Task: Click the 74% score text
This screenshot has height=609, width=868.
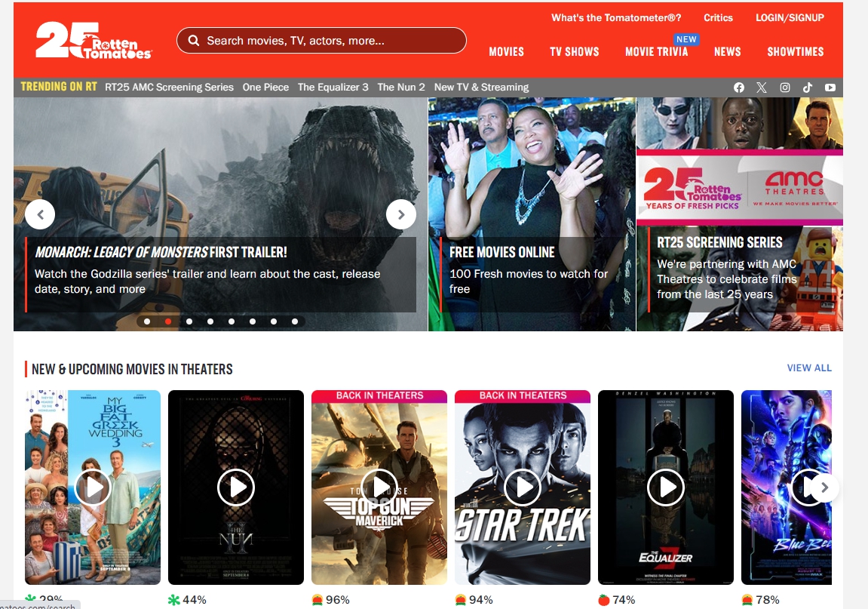Action: pyautogui.click(x=624, y=600)
